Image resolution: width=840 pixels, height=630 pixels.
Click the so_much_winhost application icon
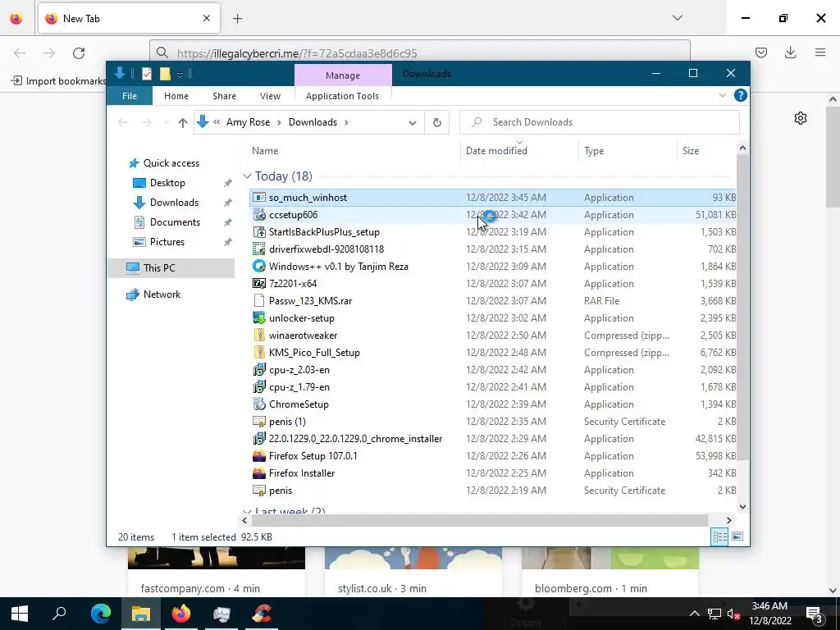pos(259,198)
